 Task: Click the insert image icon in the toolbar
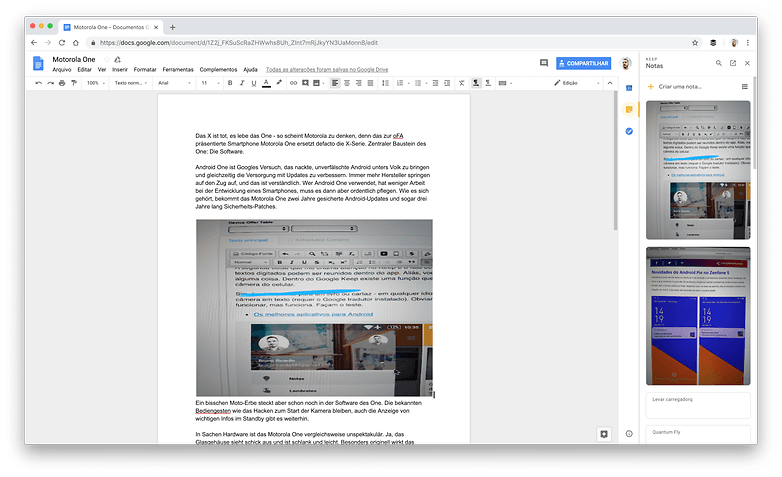click(x=316, y=83)
